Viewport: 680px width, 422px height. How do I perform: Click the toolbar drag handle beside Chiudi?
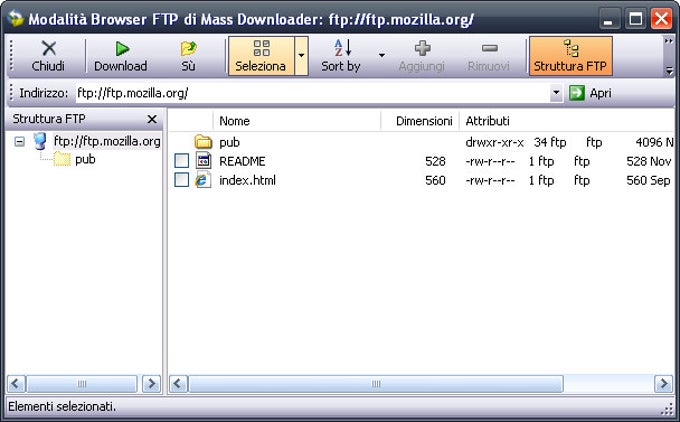[x=12, y=56]
